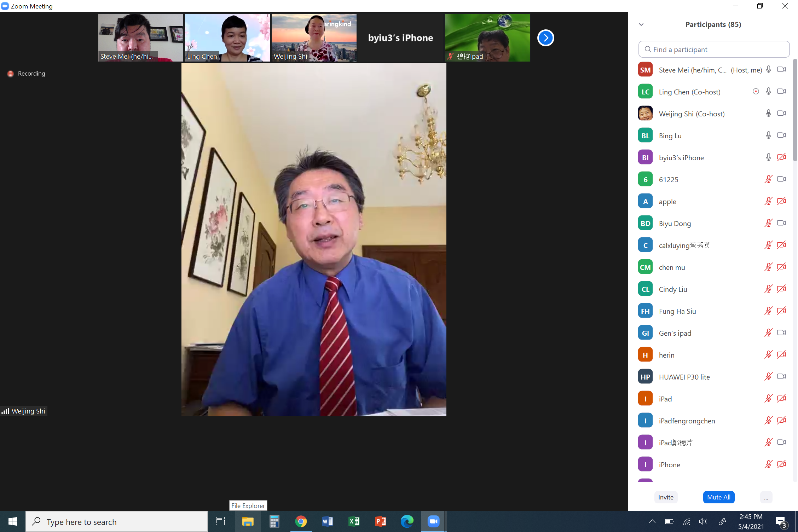Click microphone icon next to Bing Lu

[768, 135]
